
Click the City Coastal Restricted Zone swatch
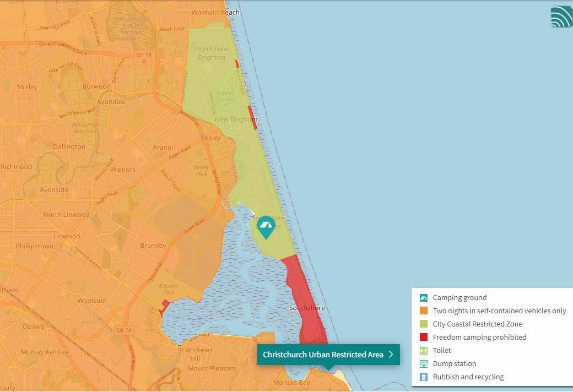tap(424, 324)
